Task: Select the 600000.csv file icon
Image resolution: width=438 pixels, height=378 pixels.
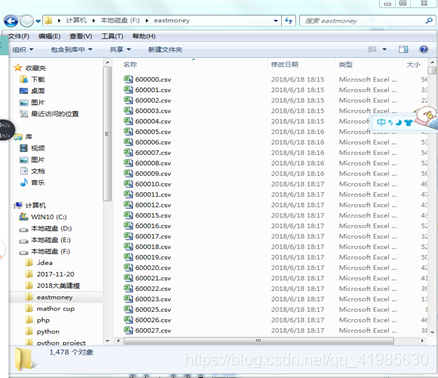Action: click(128, 79)
